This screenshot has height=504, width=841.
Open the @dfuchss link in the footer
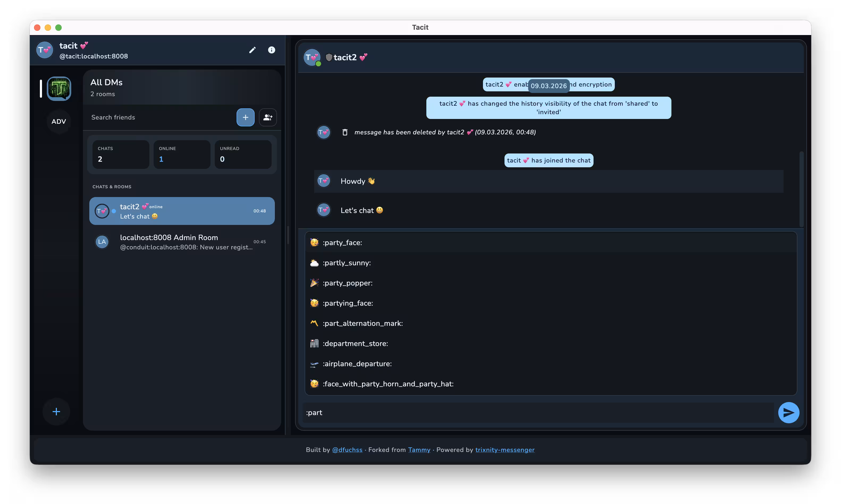347,450
